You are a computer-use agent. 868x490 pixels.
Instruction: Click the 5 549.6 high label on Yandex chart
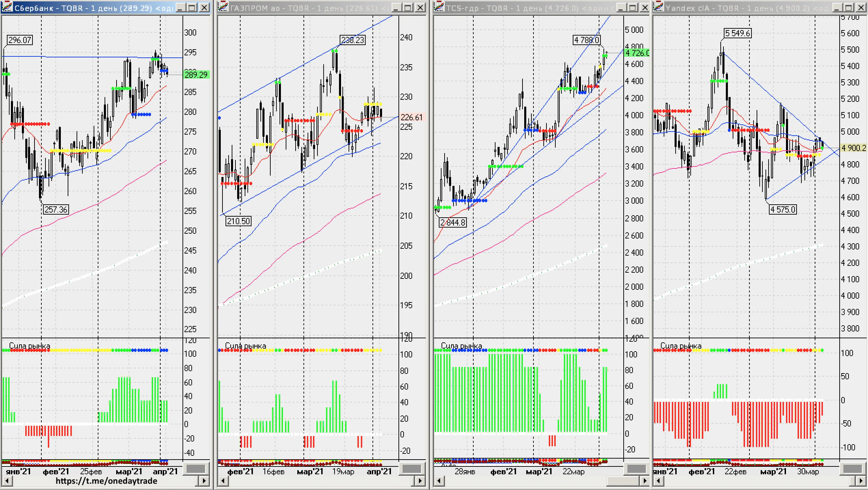coord(737,33)
